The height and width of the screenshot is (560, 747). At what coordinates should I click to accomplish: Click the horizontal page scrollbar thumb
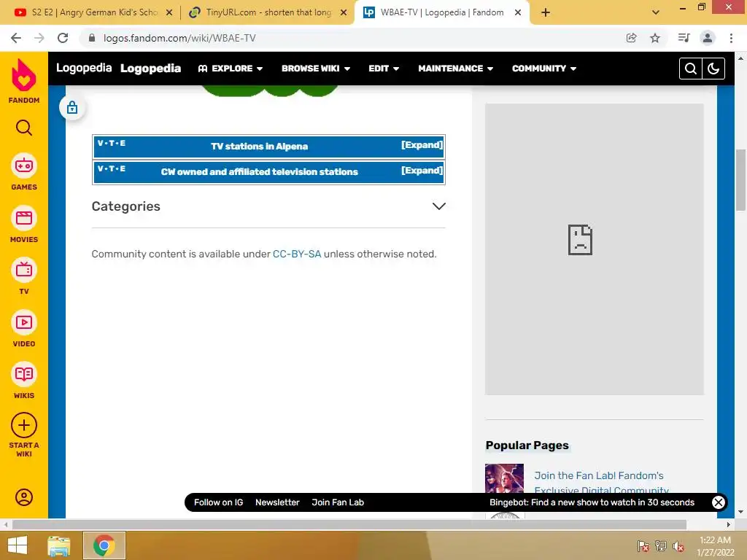pyautogui.click(x=349, y=525)
